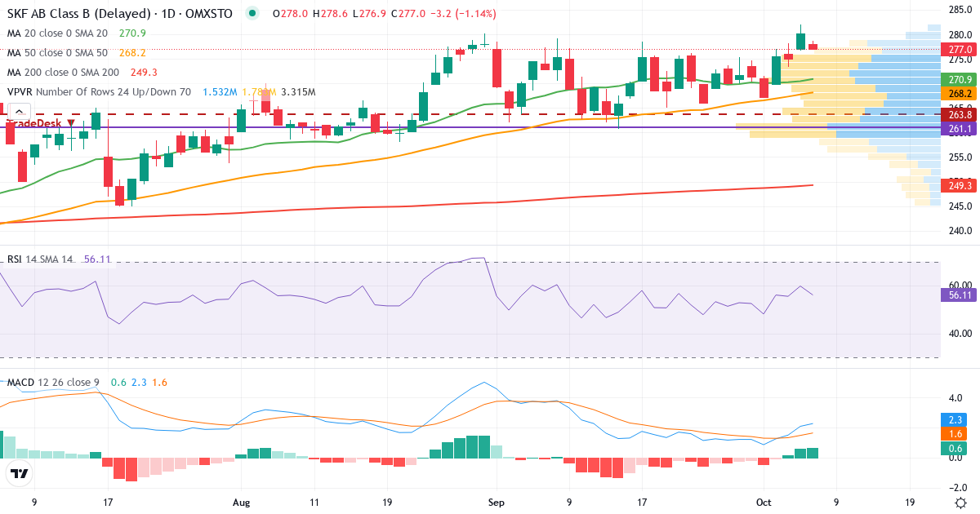Click the VPVR up volume 1.532M value
The image size is (980, 514).
(x=220, y=92)
